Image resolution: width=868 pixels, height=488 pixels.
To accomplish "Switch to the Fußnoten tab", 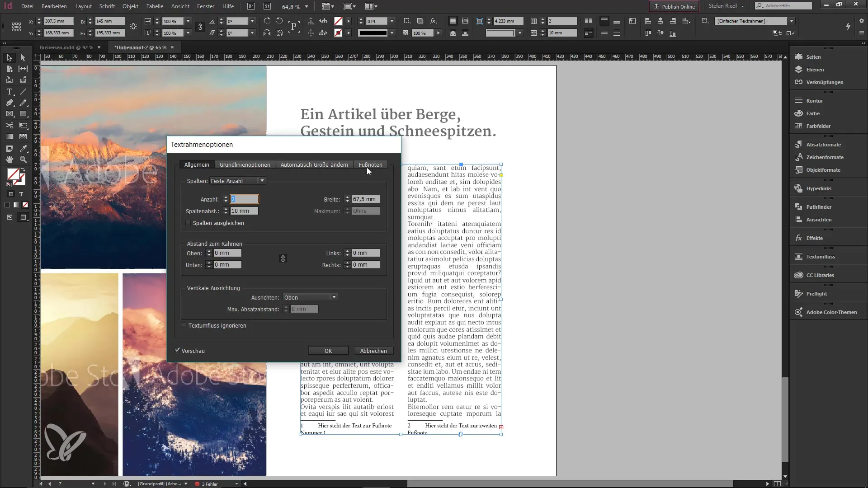I will tap(370, 165).
